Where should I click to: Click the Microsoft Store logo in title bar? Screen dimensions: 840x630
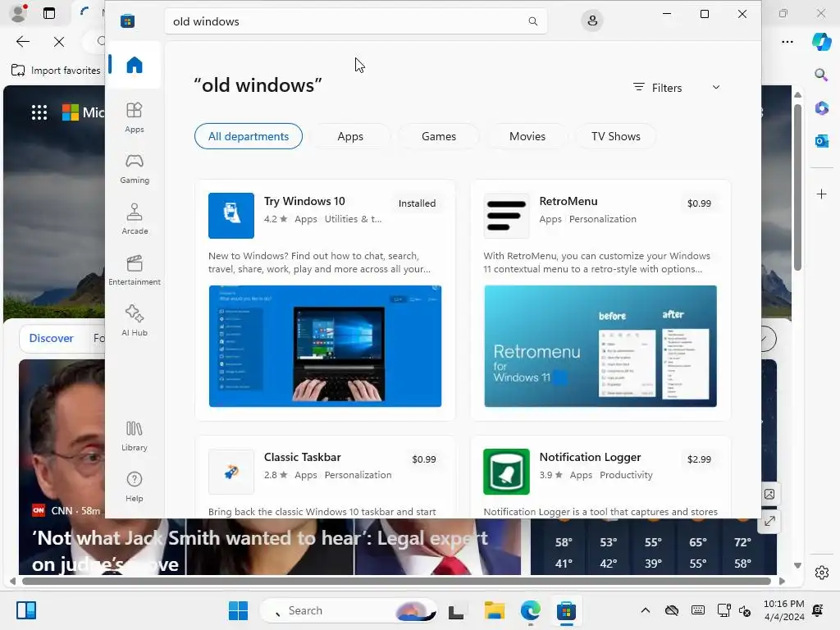(127, 21)
